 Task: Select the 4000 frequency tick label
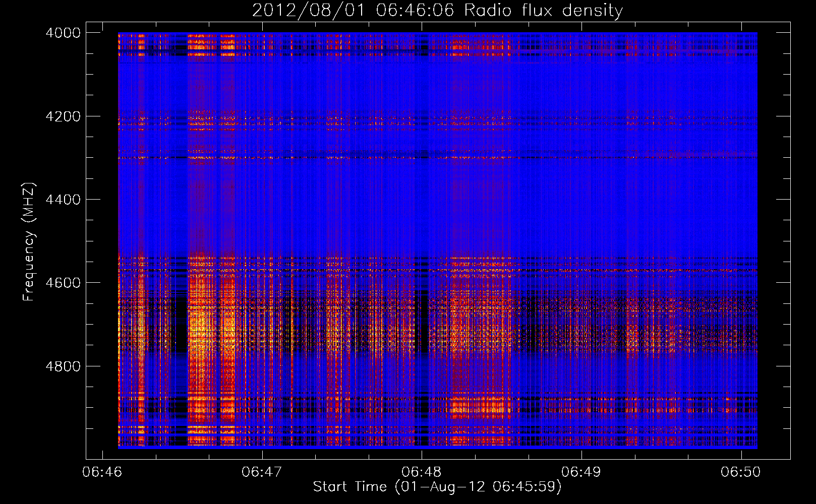[63, 33]
